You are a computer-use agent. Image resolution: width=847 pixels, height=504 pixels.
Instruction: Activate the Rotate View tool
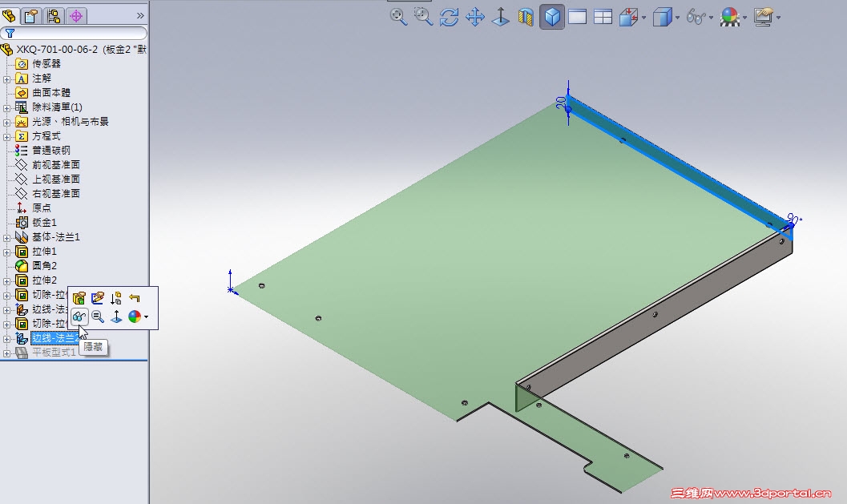click(x=449, y=18)
